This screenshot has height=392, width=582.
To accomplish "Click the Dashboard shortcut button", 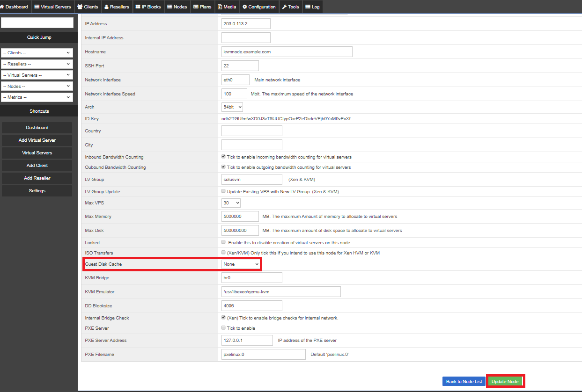I will point(37,128).
